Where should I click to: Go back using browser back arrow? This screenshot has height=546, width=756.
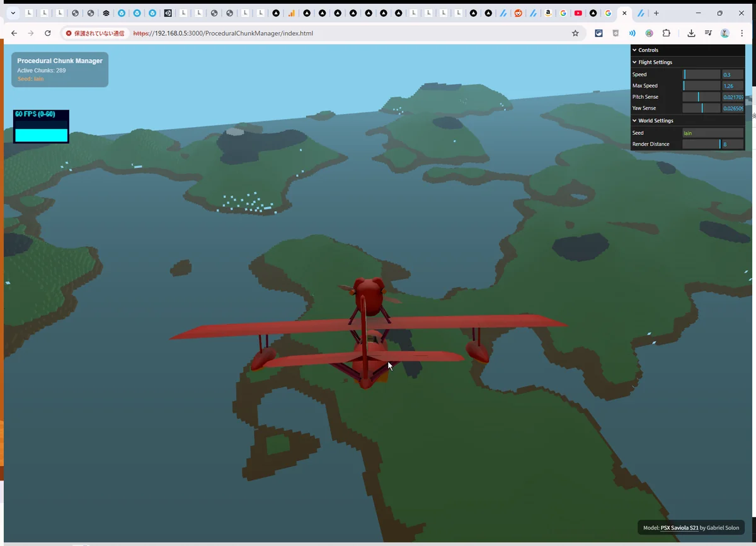[14, 33]
